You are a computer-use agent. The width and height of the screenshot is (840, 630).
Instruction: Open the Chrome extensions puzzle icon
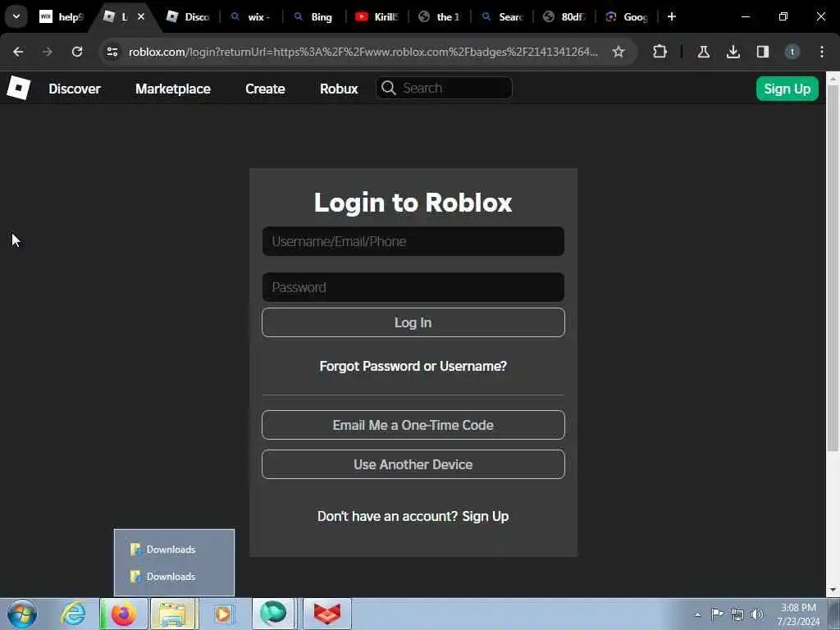coord(660,52)
